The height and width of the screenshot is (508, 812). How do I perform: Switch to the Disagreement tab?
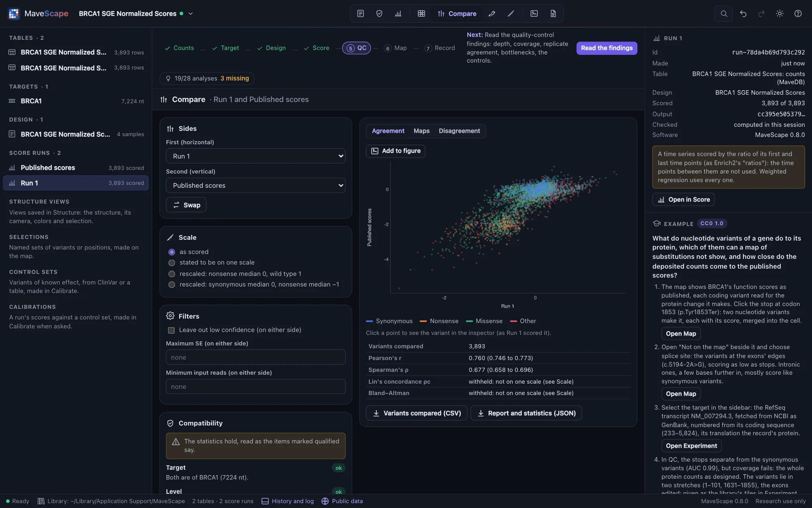(459, 131)
